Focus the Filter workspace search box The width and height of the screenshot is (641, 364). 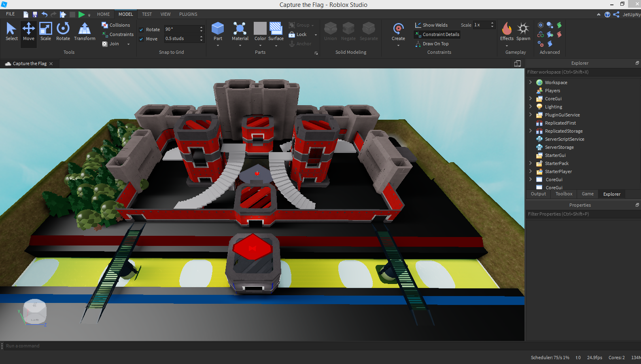pos(583,72)
